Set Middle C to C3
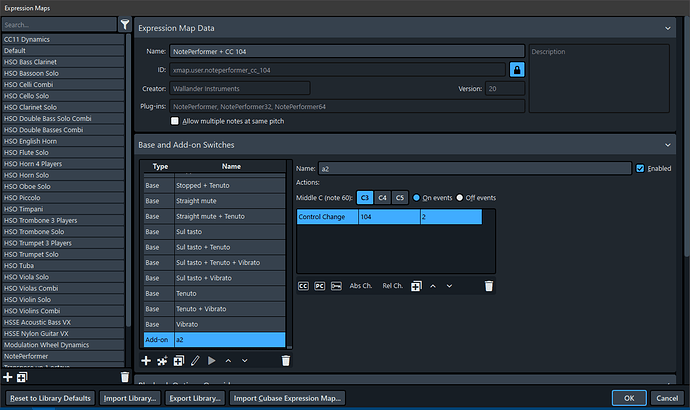The image size is (690, 410). [x=365, y=198]
